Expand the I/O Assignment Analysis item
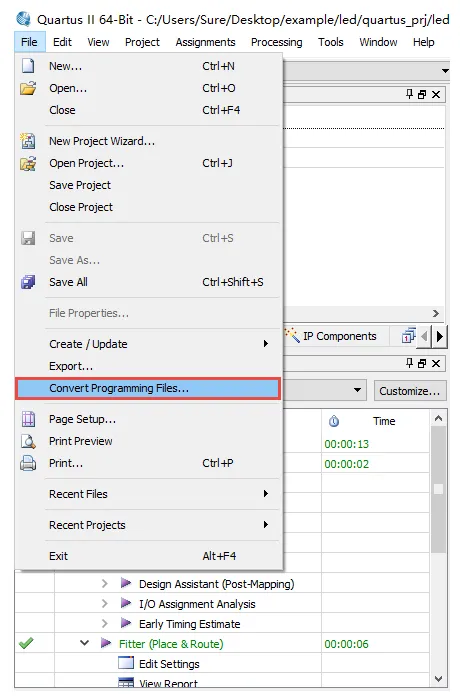 click(105, 604)
